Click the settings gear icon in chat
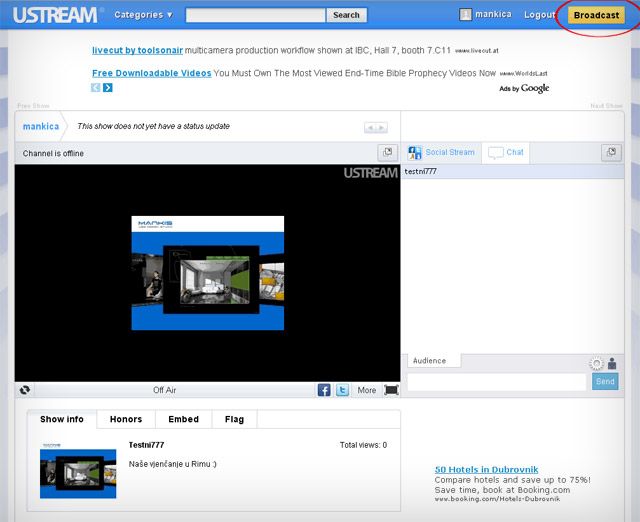This screenshot has width=640, height=522. [597, 364]
